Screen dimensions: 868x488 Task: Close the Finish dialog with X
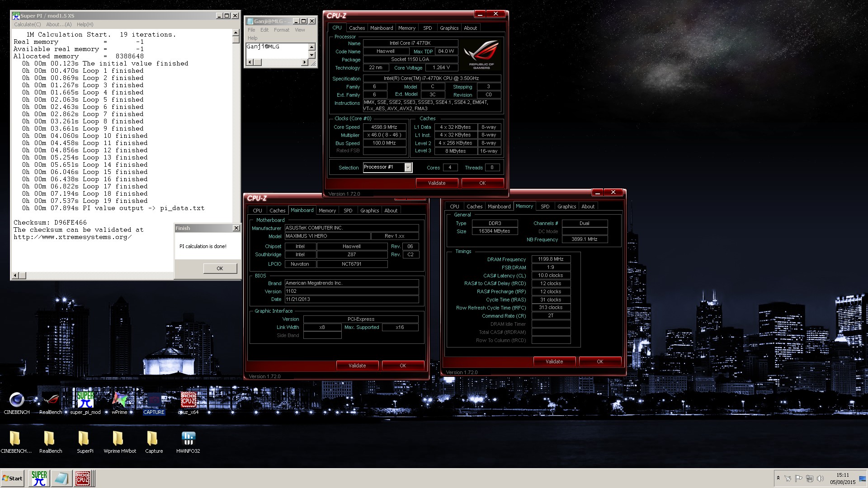[236, 228]
